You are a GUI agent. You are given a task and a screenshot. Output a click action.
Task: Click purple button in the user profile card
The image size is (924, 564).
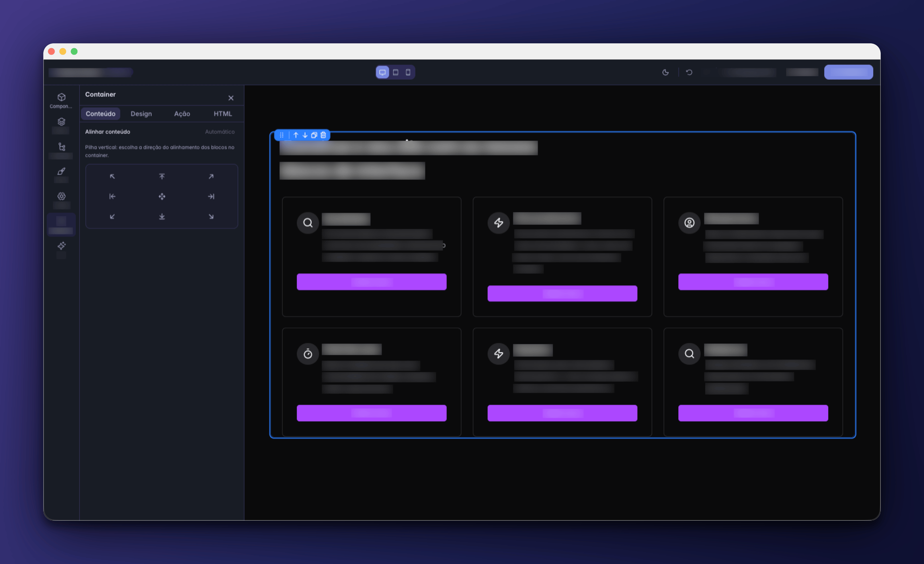click(x=753, y=282)
